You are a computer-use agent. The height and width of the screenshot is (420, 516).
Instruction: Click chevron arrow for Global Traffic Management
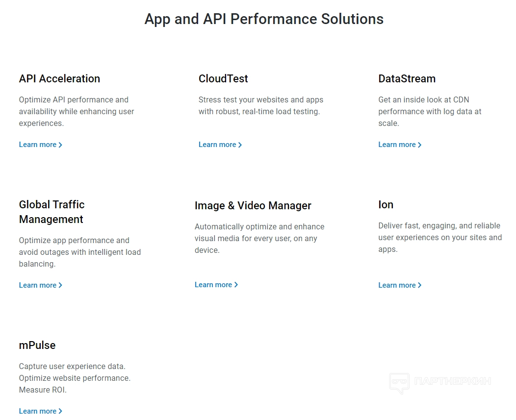tap(60, 285)
